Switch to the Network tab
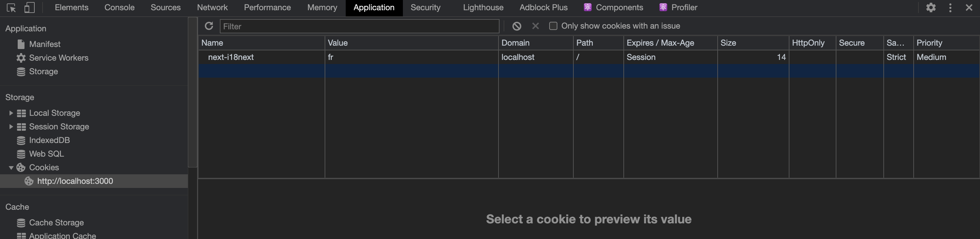Screen dimensions: 980x239 pyautogui.click(x=212, y=7)
